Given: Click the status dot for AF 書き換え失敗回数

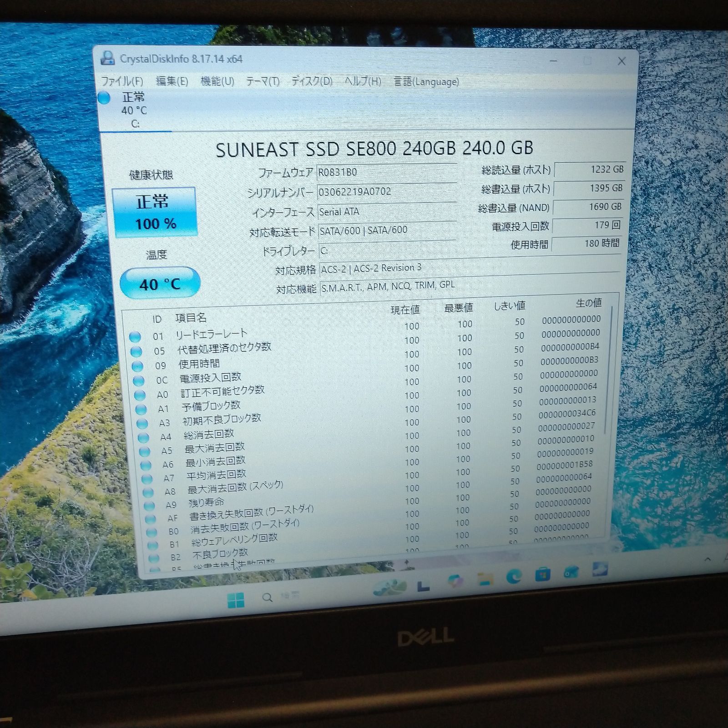Looking at the screenshot, I should [151, 519].
